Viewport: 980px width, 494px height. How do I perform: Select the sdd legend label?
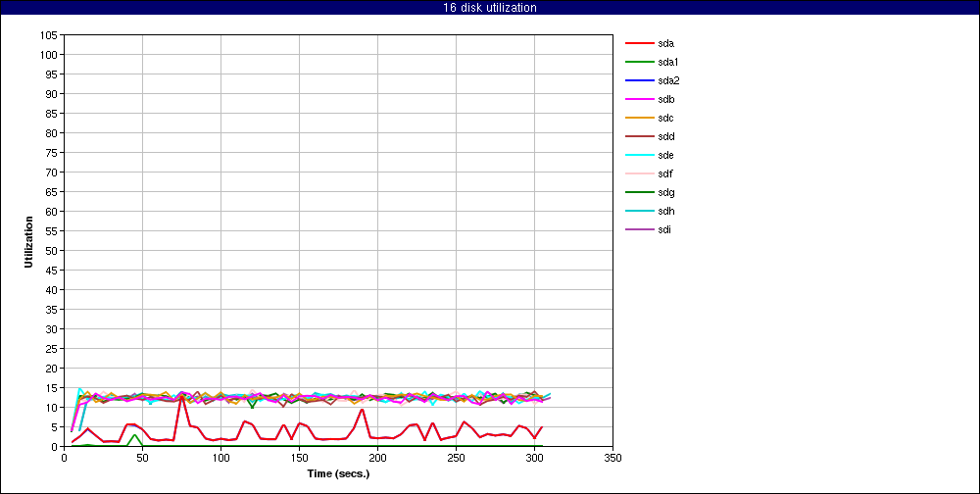[x=665, y=136]
